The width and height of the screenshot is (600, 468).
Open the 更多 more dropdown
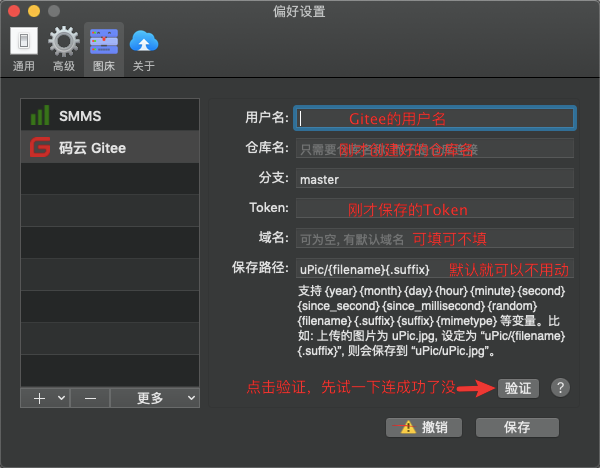click(x=155, y=398)
